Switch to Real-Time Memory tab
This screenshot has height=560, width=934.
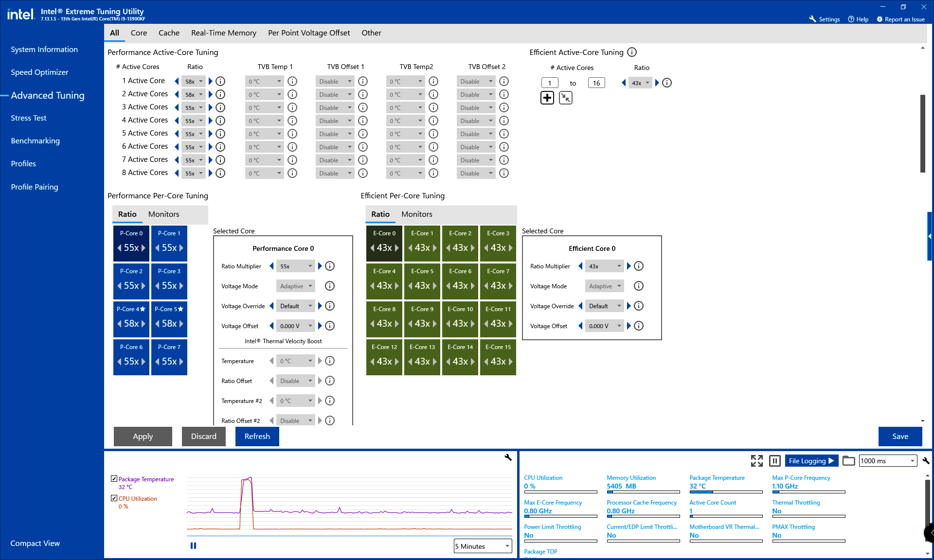(224, 33)
